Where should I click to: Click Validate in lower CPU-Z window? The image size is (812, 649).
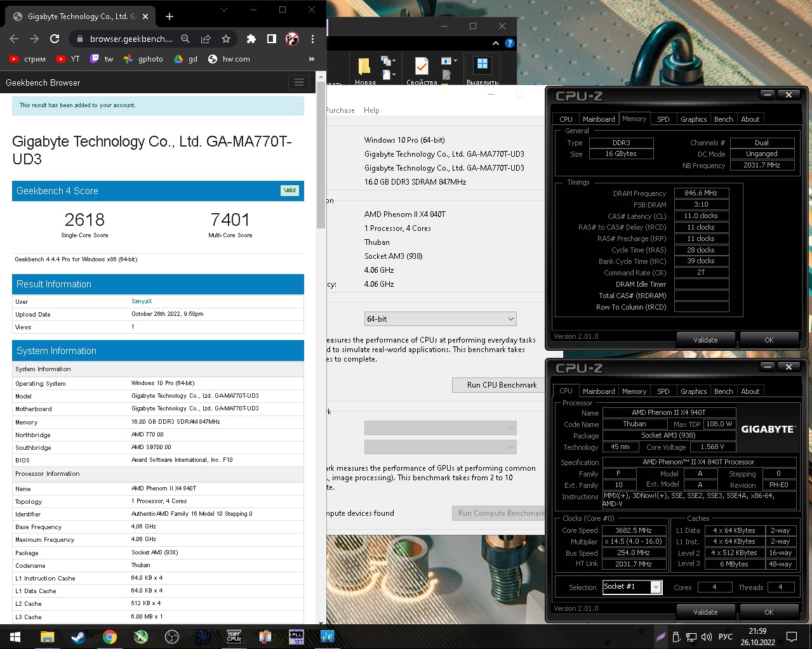[x=705, y=612]
